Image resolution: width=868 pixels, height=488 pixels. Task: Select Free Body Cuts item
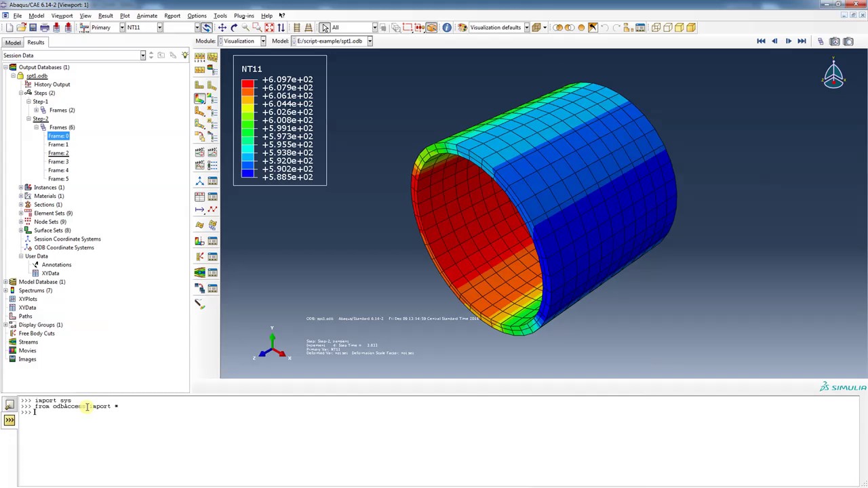click(37, 333)
